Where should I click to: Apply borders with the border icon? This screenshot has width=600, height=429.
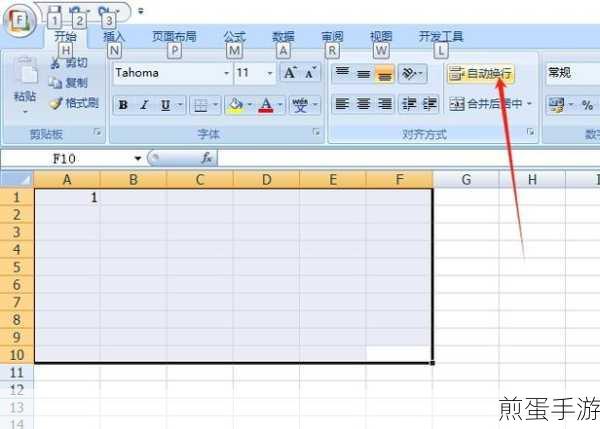click(201, 104)
